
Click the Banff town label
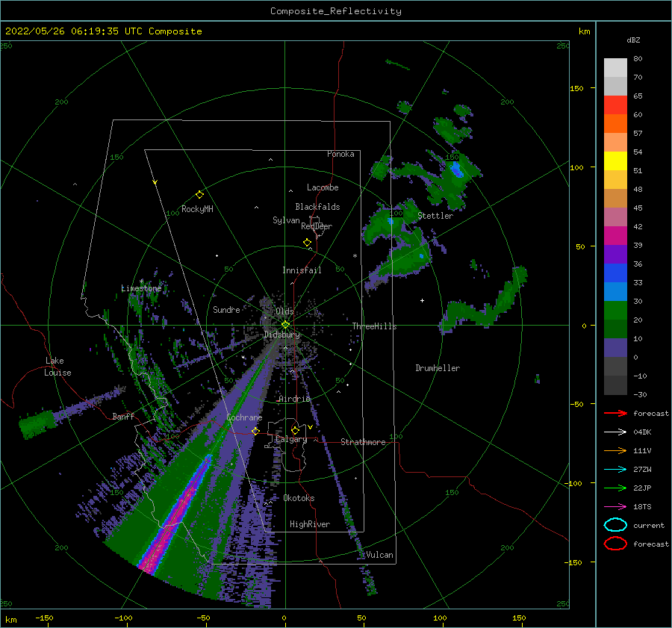coord(123,416)
